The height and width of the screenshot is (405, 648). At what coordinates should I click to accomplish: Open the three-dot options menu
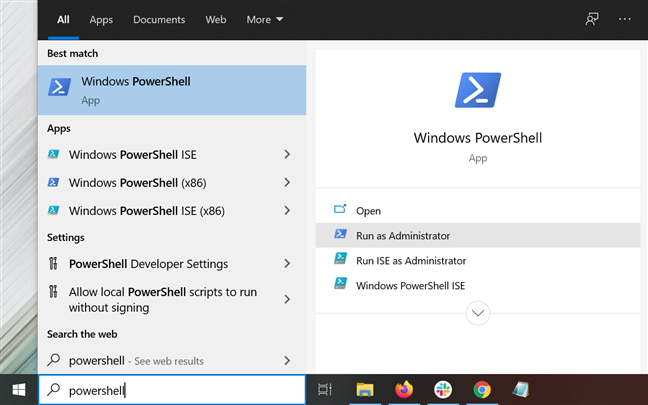pos(624,19)
